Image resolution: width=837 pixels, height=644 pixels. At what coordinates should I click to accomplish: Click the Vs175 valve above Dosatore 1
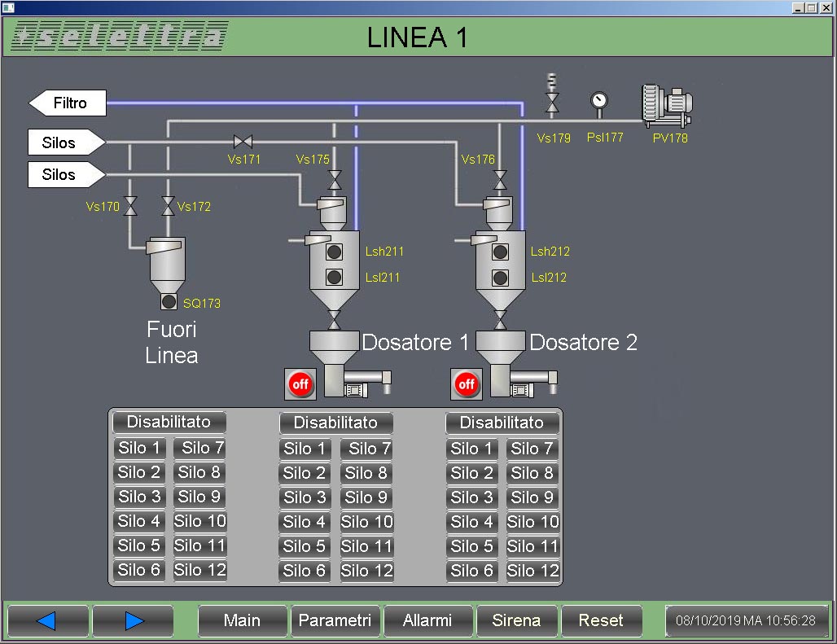[x=335, y=180]
